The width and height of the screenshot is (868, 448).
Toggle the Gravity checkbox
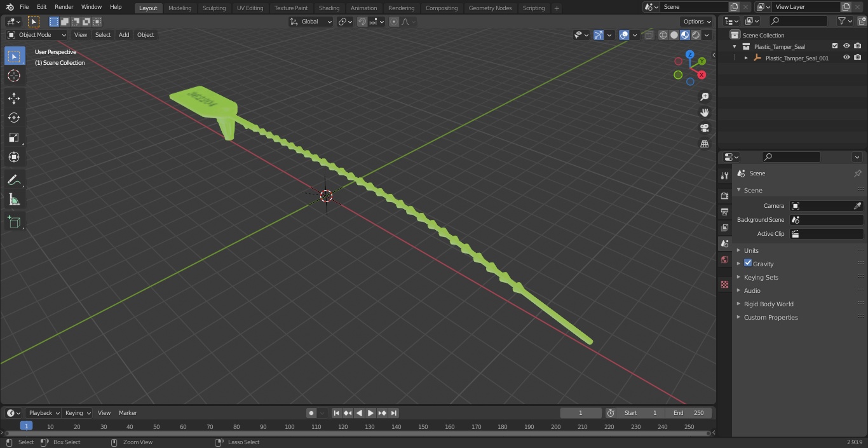click(x=748, y=263)
